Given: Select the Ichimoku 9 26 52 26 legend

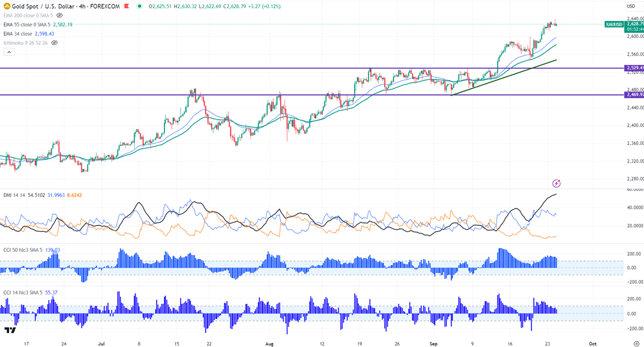Looking at the screenshot, I should (25, 43).
